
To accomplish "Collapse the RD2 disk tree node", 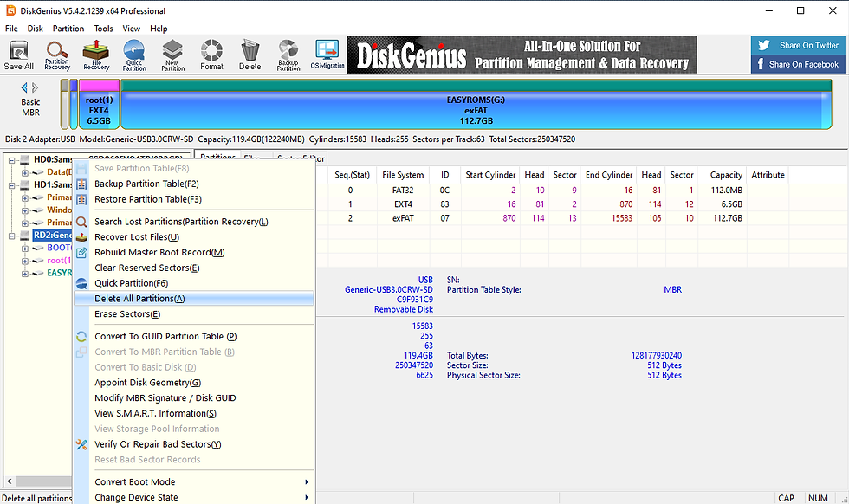I will pos(12,236).
